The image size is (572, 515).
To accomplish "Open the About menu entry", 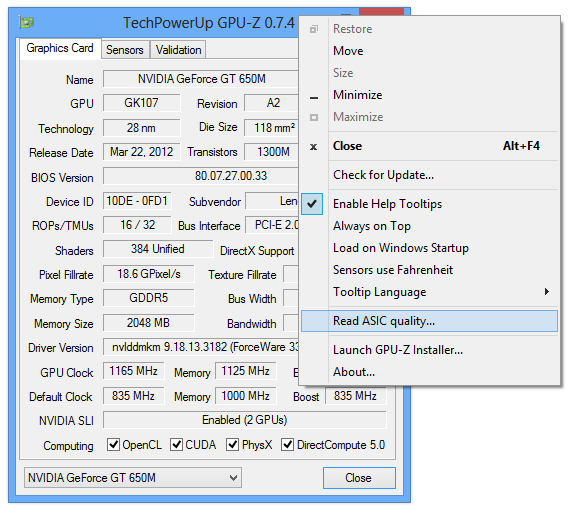I will point(430,372).
